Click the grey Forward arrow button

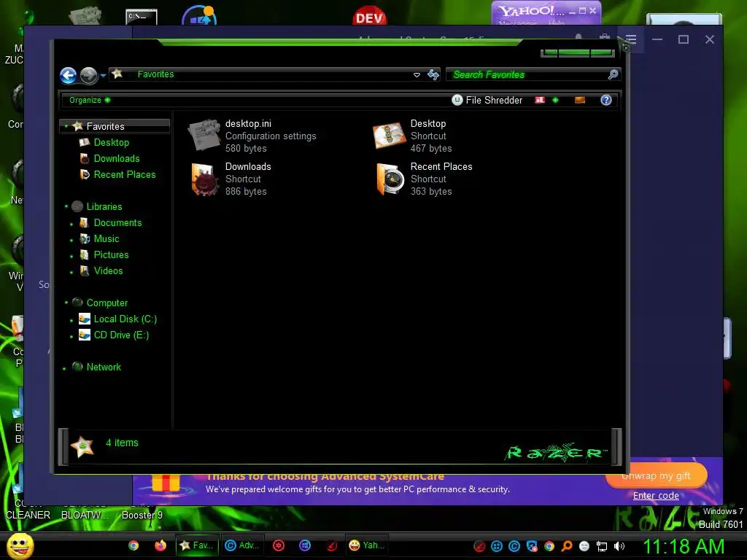[88, 75]
